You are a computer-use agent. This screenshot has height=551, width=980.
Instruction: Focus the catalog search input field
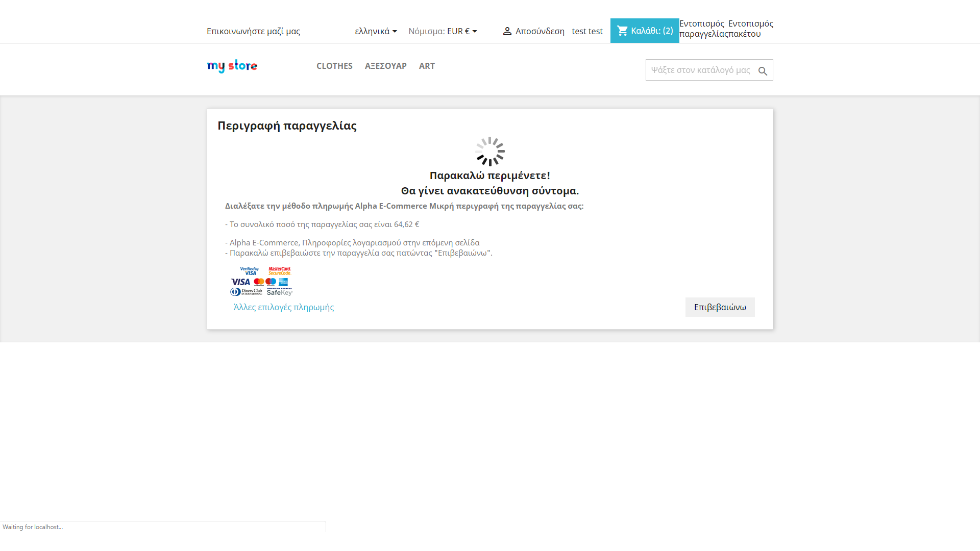(x=700, y=70)
